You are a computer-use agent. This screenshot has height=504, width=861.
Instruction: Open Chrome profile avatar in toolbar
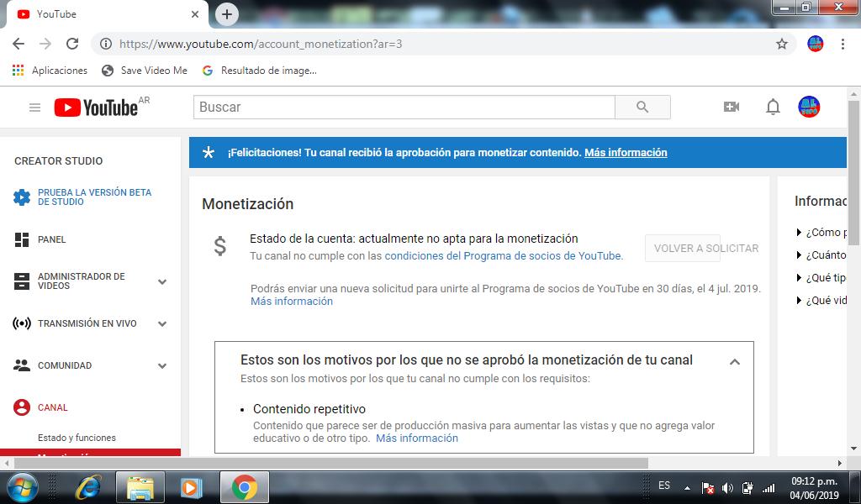816,44
